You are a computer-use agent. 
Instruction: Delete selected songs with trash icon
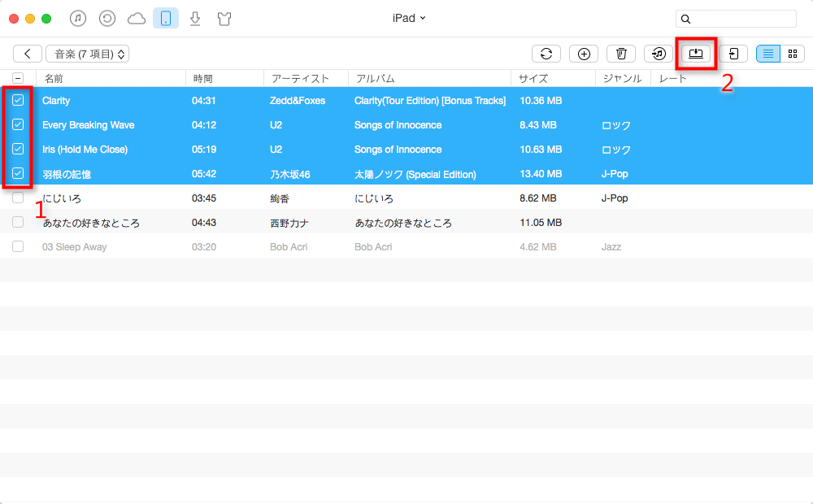click(x=621, y=54)
